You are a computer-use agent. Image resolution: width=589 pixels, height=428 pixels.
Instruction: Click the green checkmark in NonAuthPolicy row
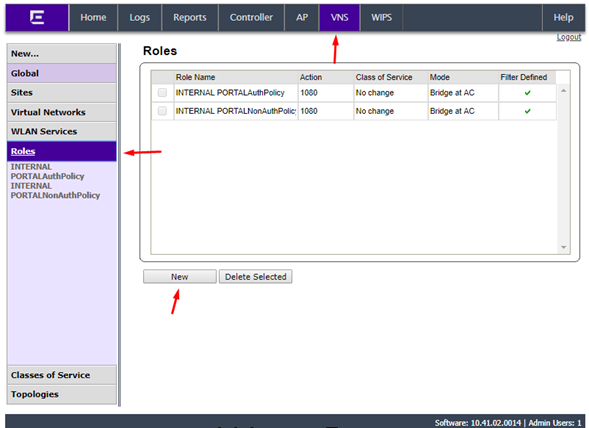(x=527, y=111)
